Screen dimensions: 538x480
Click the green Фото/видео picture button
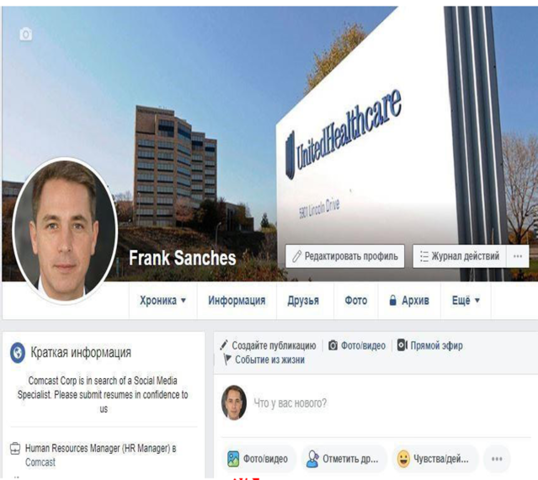pos(258,459)
